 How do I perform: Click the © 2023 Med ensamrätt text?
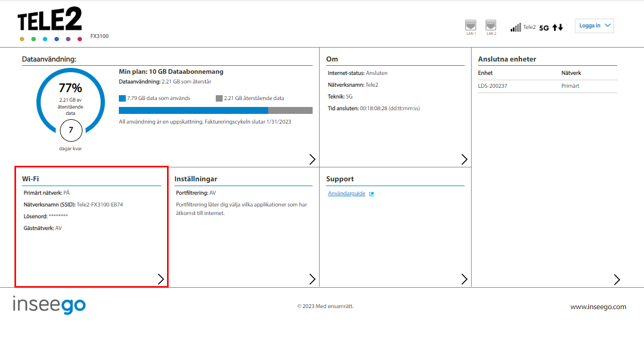325,306
